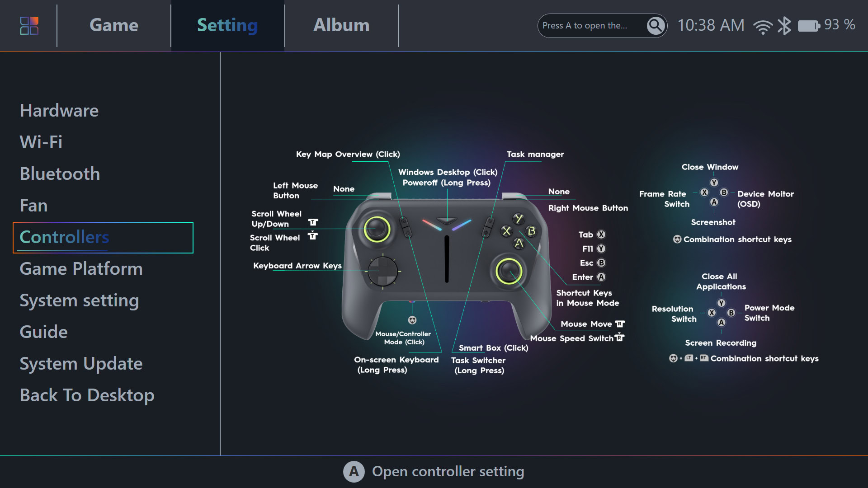The image size is (868, 488).
Task: Click System Update in the sidebar
Action: 81,363
